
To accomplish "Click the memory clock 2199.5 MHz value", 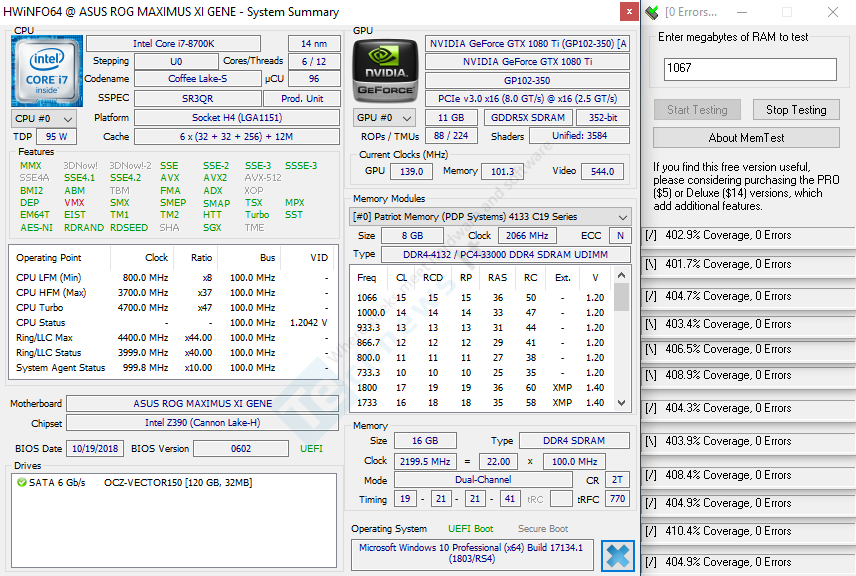I will (x=425, y=461).
